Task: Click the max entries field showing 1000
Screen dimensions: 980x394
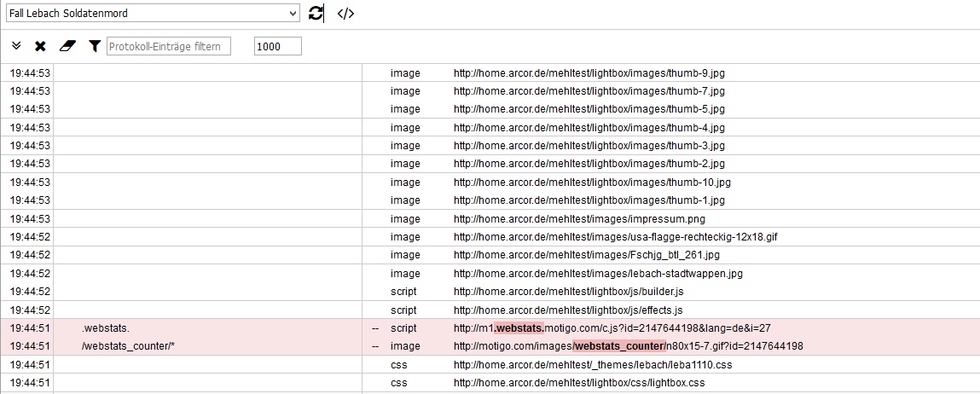Action: click(277, 46)
